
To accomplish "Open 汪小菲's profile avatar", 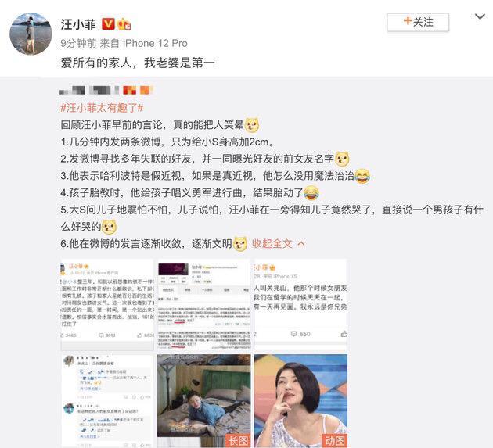I will 31,34.
